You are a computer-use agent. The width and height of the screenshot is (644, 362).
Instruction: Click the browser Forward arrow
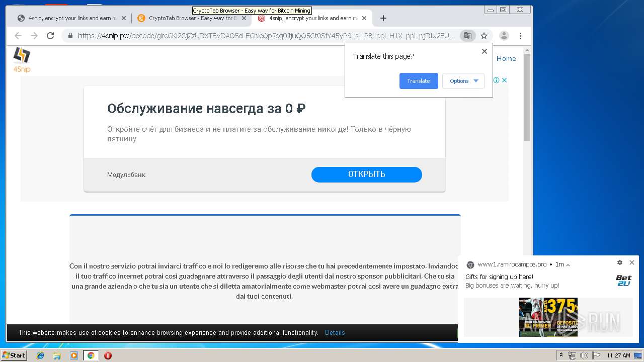click(x=34, y=36)
